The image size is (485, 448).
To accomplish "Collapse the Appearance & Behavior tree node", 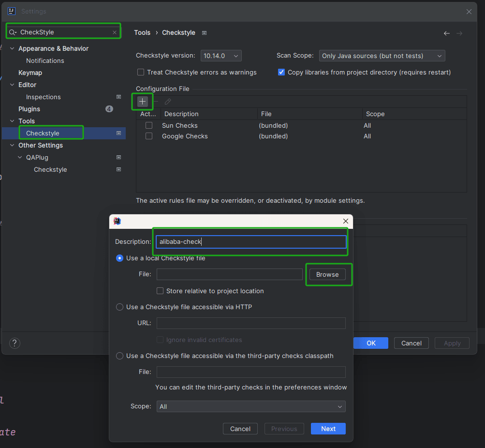I will [x=13, y=48].
